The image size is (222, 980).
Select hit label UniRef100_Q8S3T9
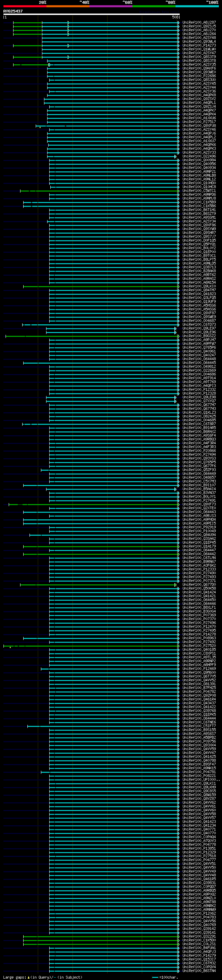(x=199, y=57)
